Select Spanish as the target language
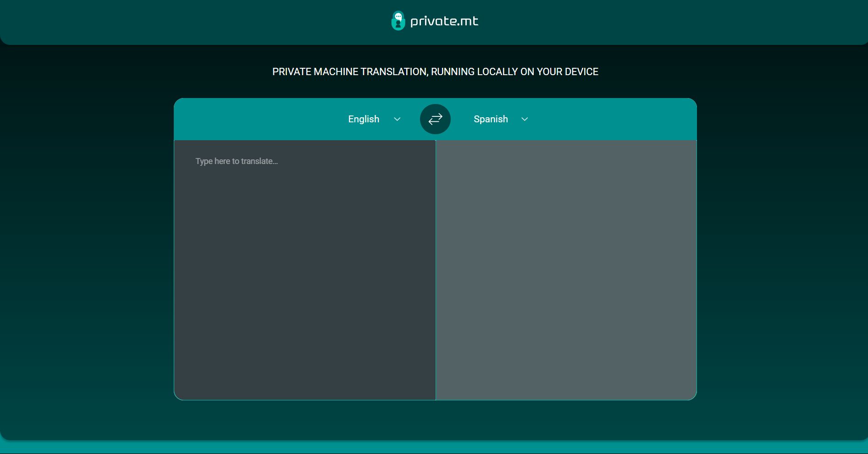Image resolution: width=868 pixels, height=454 pixels. 490,119
